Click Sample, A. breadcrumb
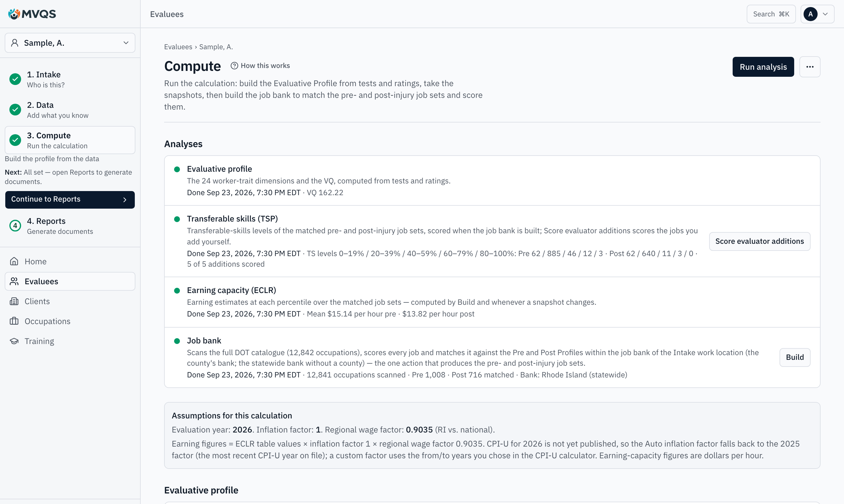Viewport: 844px width, 504px height. (216, 47)
